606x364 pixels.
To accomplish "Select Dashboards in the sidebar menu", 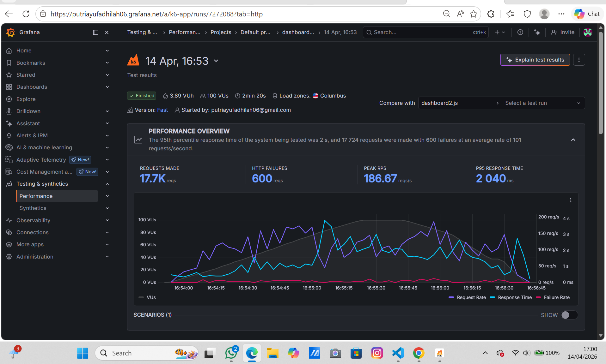I will [32, 87].
